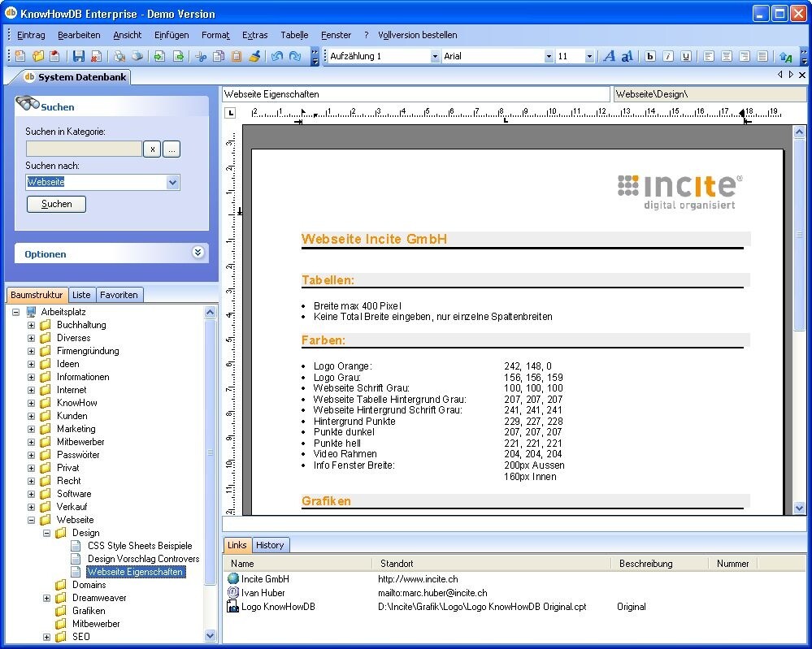
Task: Browse categories with the ... button
Action: (172, 149)
